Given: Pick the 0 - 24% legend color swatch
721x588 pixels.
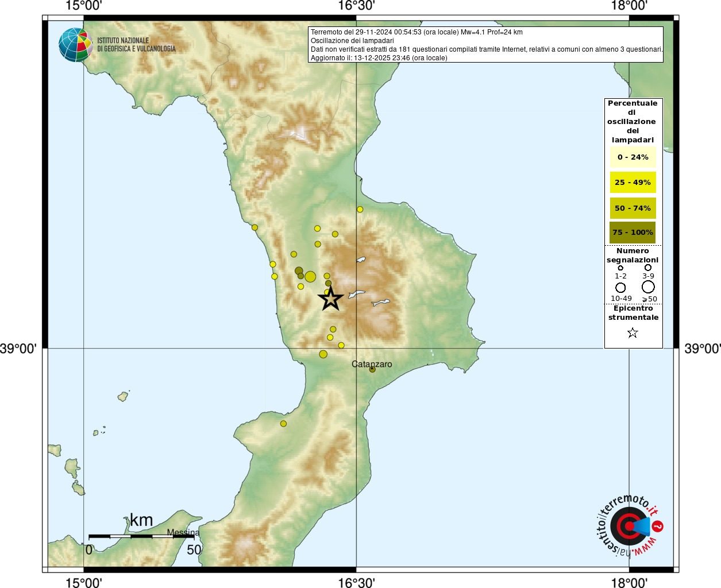Looking at the screenshot, I should coord(633,157).
